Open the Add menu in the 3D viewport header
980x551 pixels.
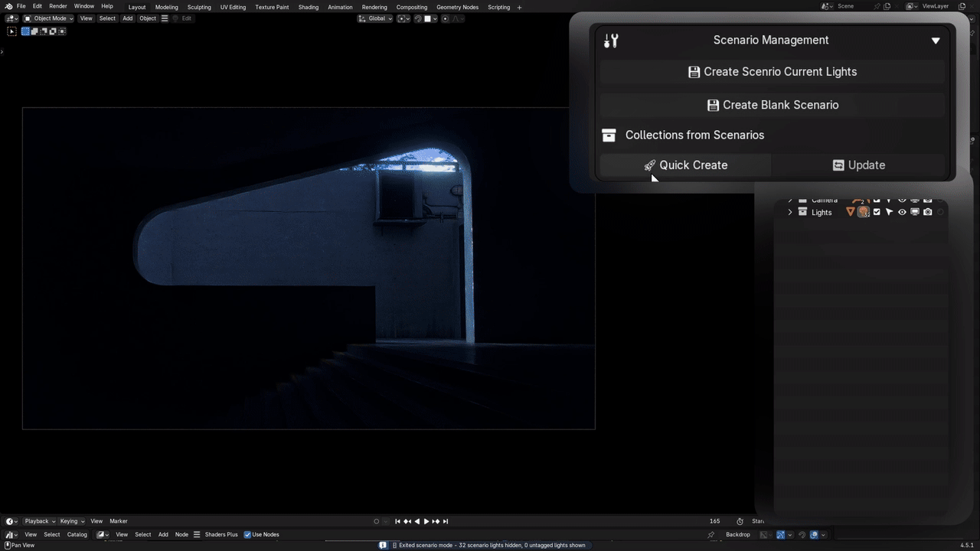click(127, 18)
